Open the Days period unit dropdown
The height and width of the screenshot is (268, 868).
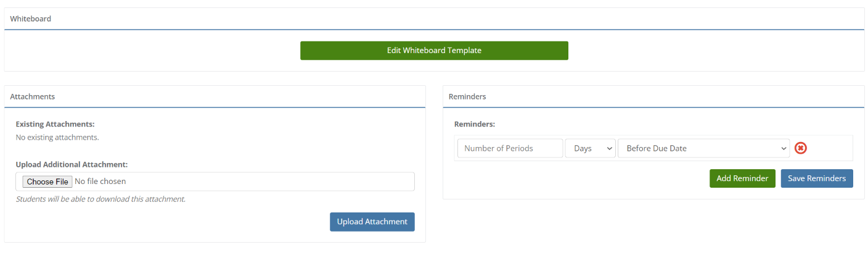pyautogui.click(x=591, y=148)
